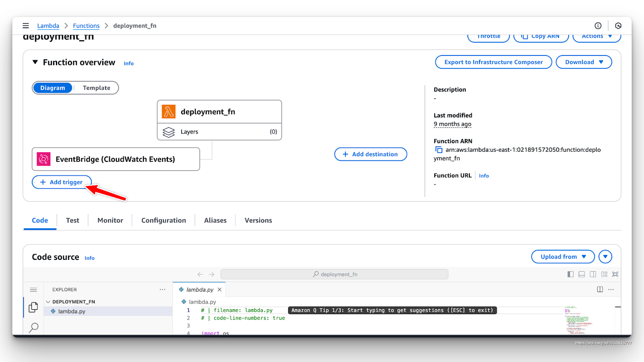Select the EventBridge (CloudWatch Events) trigger box
The height and width of the screenshot is (362, 644).
coord(116,159)
